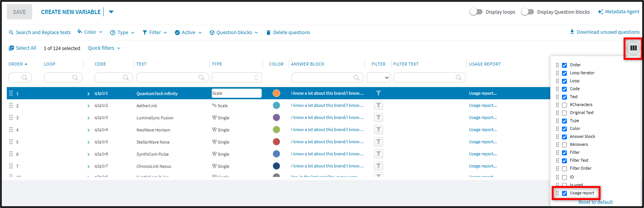Click the orange color swatch for QuantumTech Infinity
Screen dimensions: 644x208
[276, 93]
